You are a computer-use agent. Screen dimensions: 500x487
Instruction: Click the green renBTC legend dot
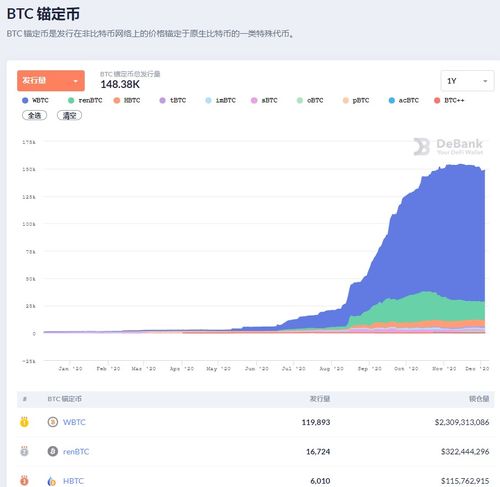(x=71, y=100)
